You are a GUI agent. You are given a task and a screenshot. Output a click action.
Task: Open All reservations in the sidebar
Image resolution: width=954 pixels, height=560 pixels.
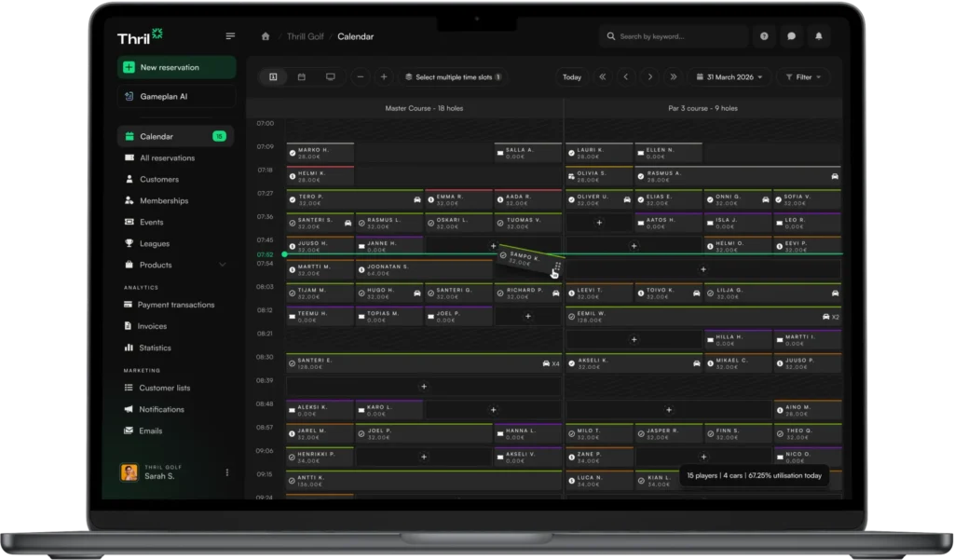[167, 158]
